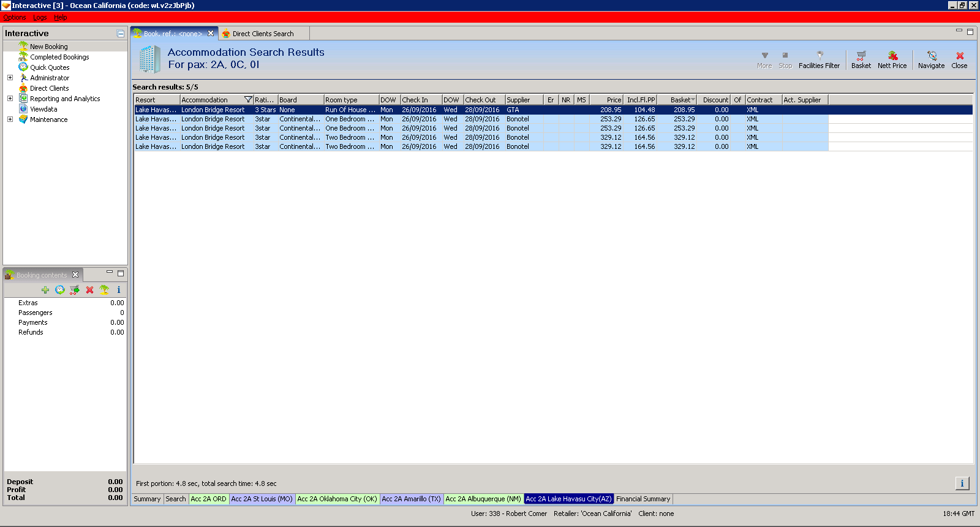Expand the Reporting and Analytics node

click(10, 99)
